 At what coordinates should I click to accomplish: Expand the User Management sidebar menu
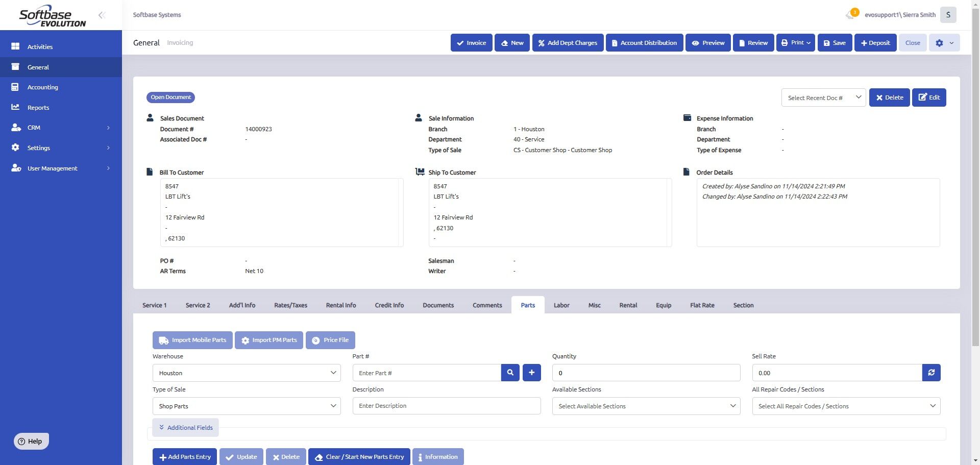click(x=61, y=168)
